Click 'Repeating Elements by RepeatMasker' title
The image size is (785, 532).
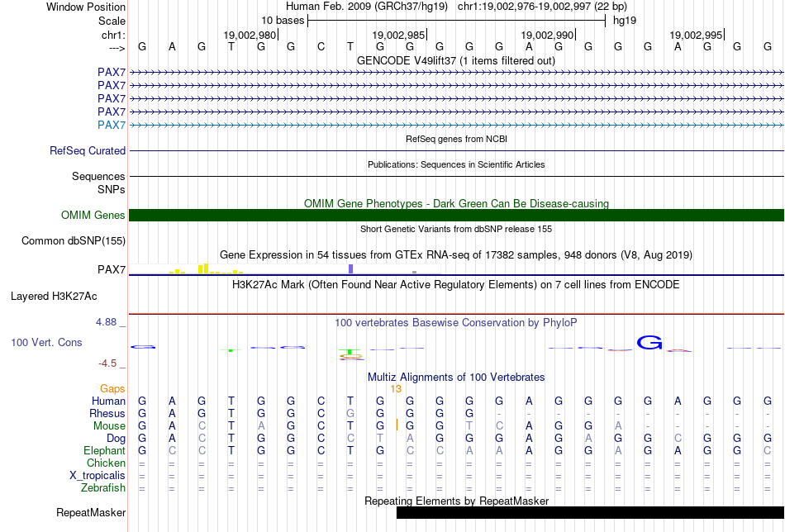[x=456, y=501]
